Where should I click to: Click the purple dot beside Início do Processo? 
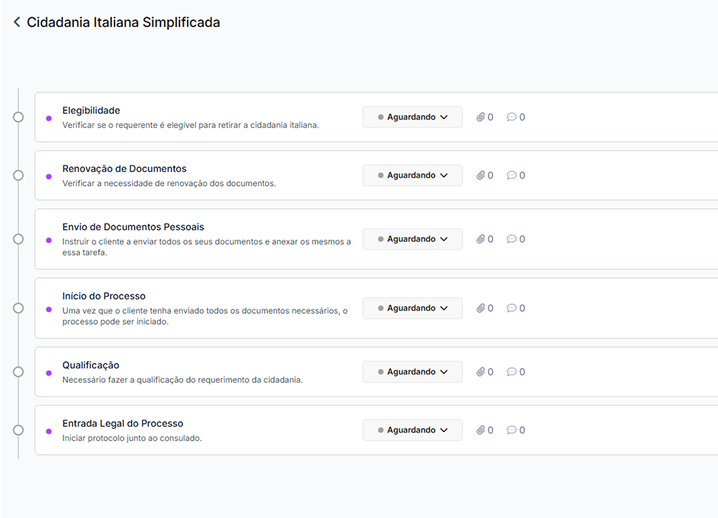pyautogui.click(x=48, y=309)
